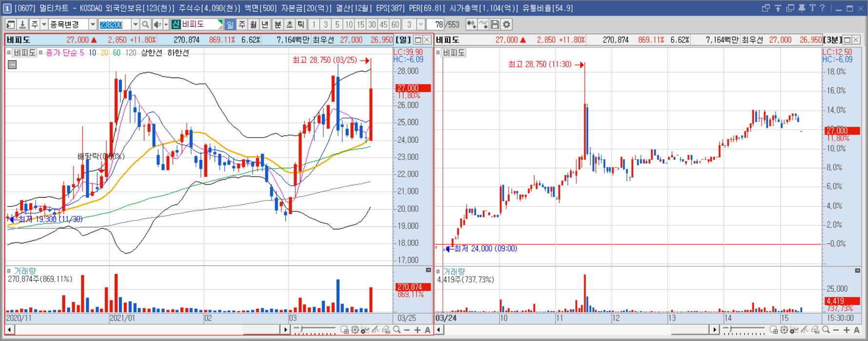
Task: Collapse the 3-minute chart volume panel
Action: tap(858, 270)
